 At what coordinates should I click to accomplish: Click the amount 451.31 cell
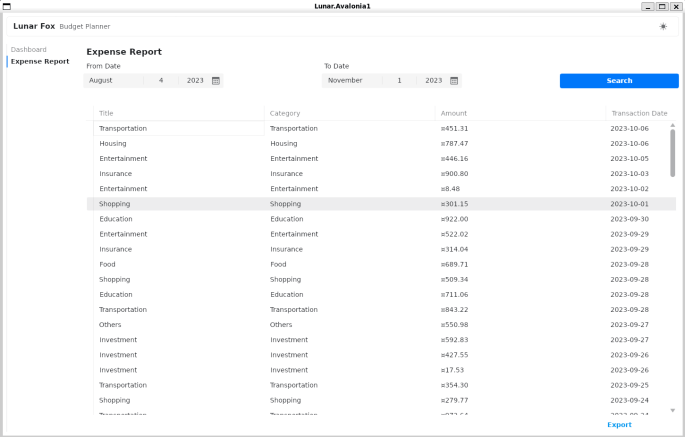(520, 128)
